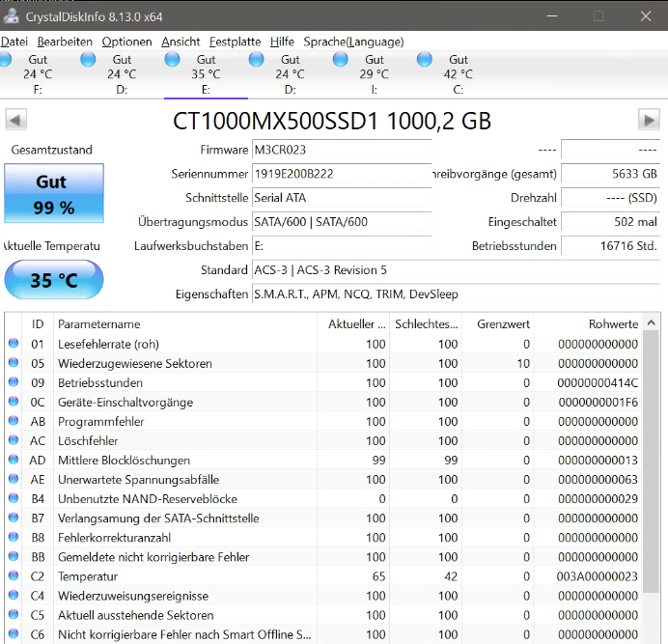
Task: Click raw value 000000000063
Action: tap(598, 480)
